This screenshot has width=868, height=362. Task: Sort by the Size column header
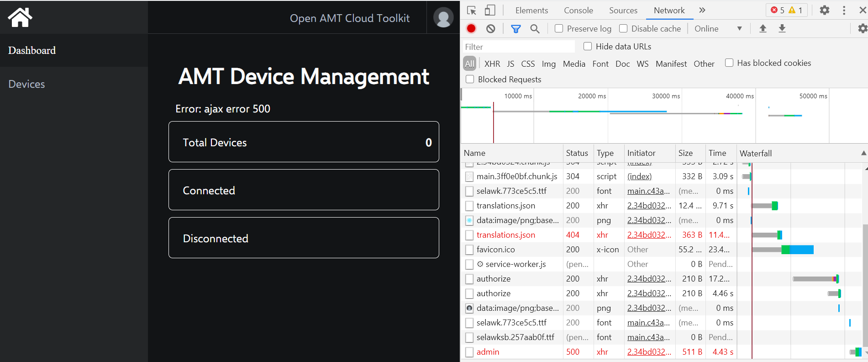pyautogui.click(x=690, y=153)
